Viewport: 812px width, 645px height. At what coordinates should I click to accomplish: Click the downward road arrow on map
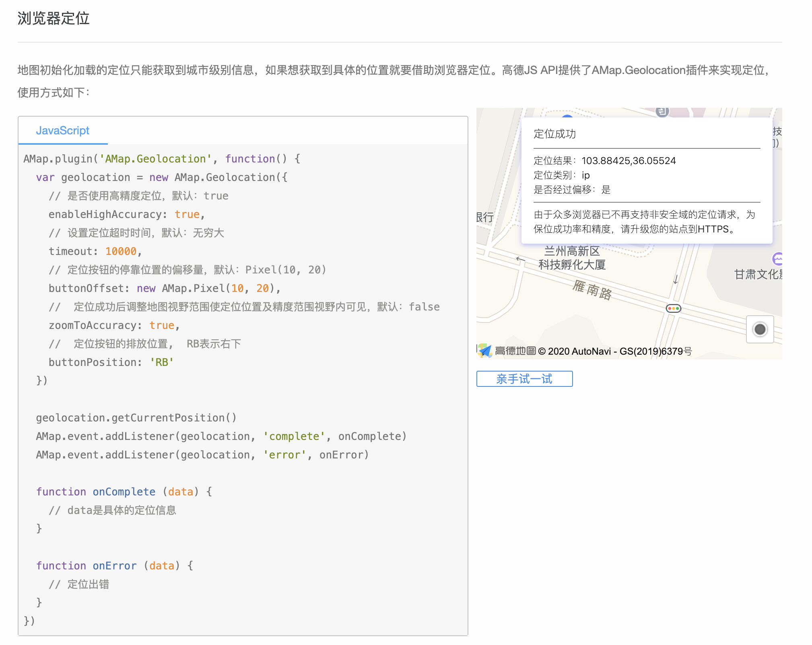point(676,279)
